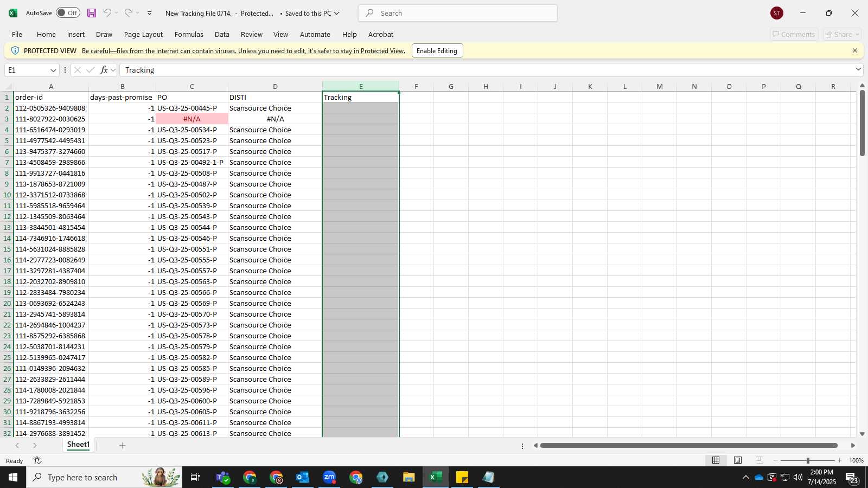Image resolution: width=868 pixels, height=488 pixels.
Task: Click previous sheet navigation arrow
Action: click(17, 445)
